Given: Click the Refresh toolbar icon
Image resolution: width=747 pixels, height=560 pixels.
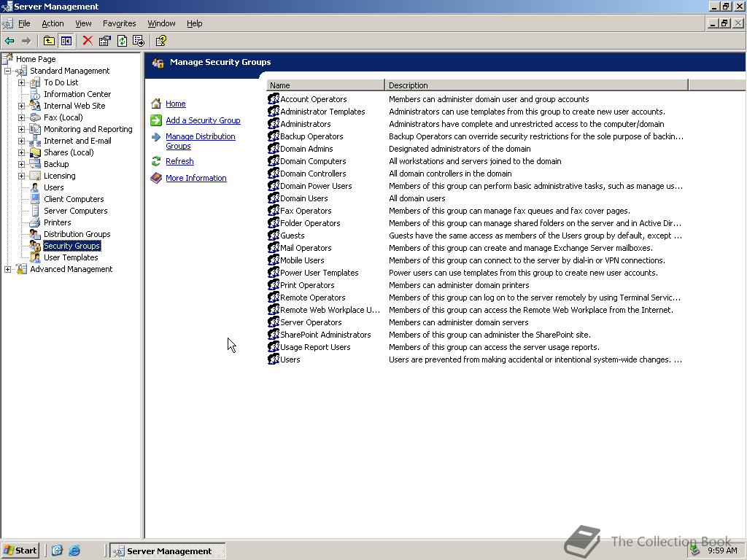Looking at the screenshot, I should point(122,41).
